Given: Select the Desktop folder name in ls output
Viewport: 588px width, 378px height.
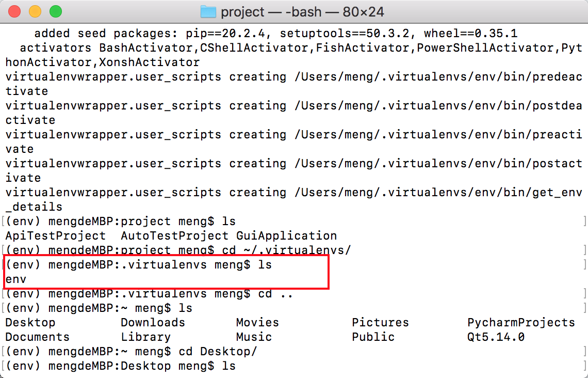Looking at the screenshot, I should [x=30, y=322].
